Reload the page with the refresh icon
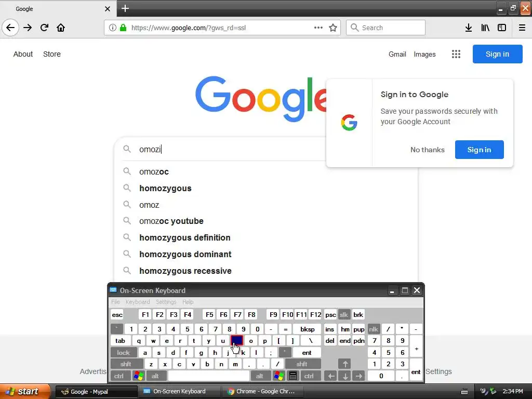 point(44,28)
